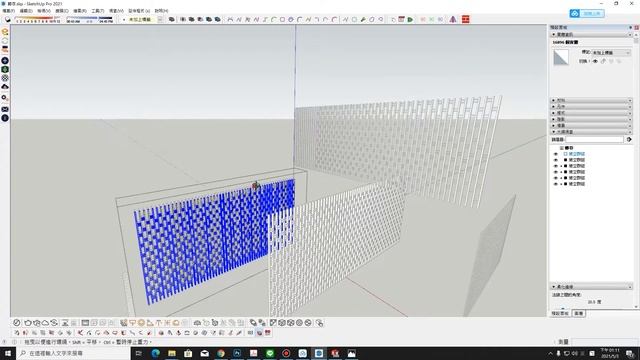Open the LINE app from the taskbar
This screenshot has height=360, width=640.
[270, 353]
